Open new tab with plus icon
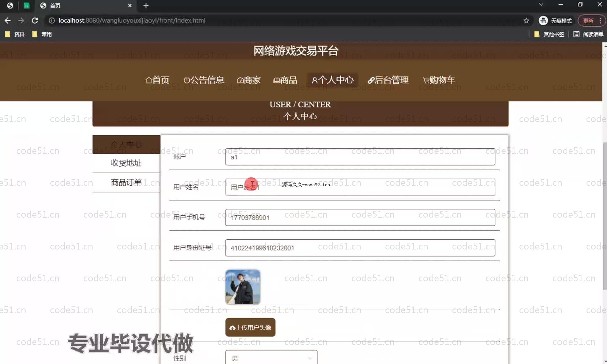This screenshot has height=364, width=607. (x=146, y=6)
